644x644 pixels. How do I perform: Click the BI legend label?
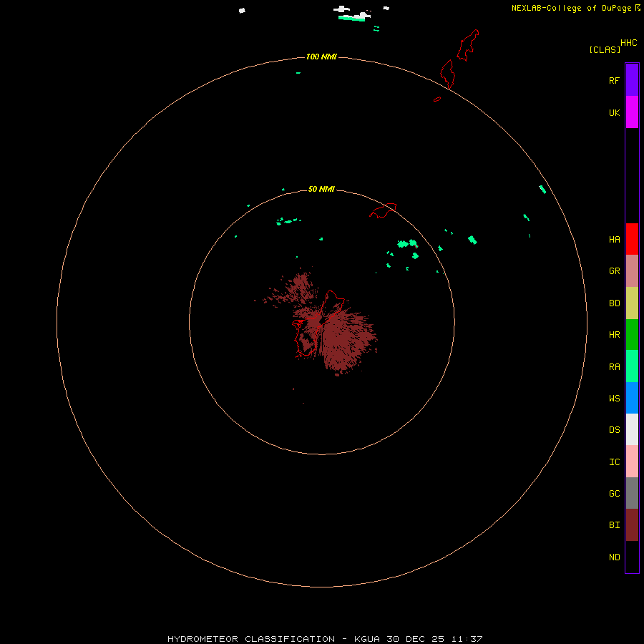(614, 525)
